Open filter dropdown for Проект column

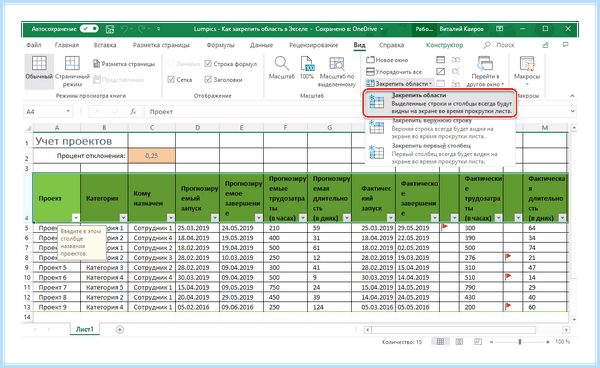[76, 218]
